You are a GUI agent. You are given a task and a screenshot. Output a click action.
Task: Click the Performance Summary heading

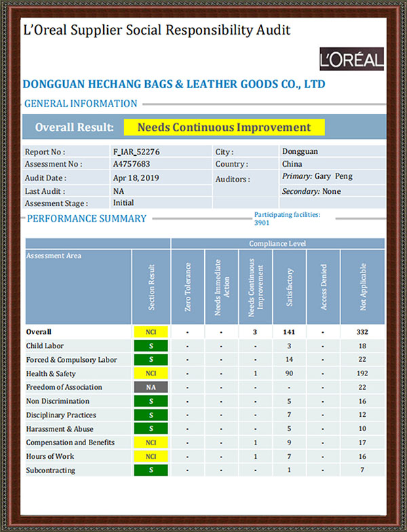pos(87,218)
